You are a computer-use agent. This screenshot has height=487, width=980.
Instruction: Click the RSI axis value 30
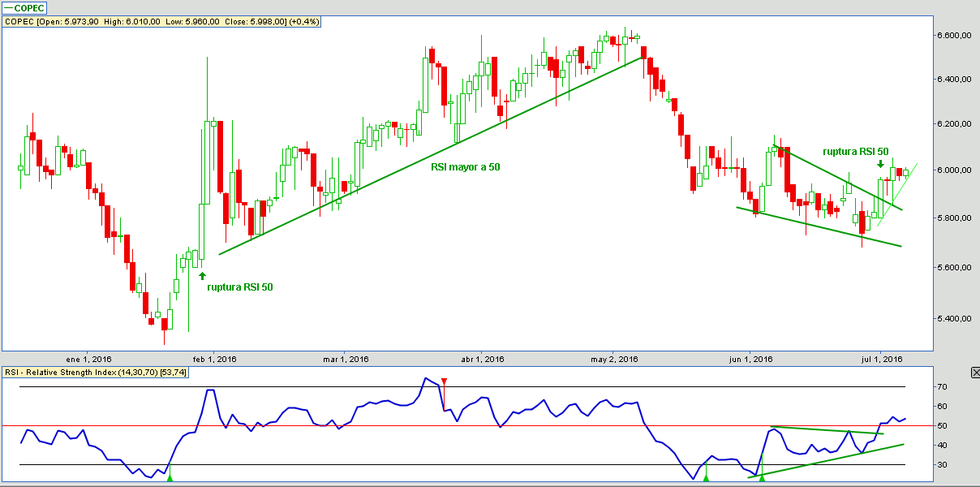click(941, 465)
